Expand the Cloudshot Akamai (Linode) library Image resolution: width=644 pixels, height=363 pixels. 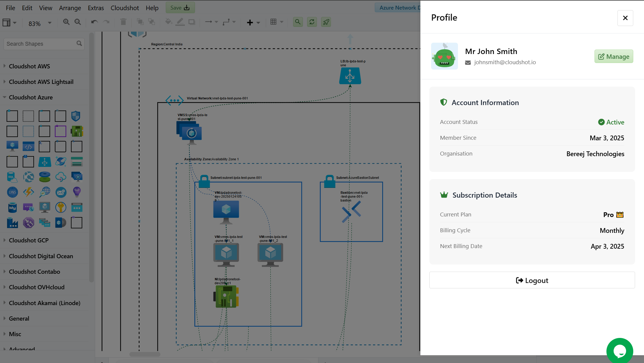click(45, 303)
